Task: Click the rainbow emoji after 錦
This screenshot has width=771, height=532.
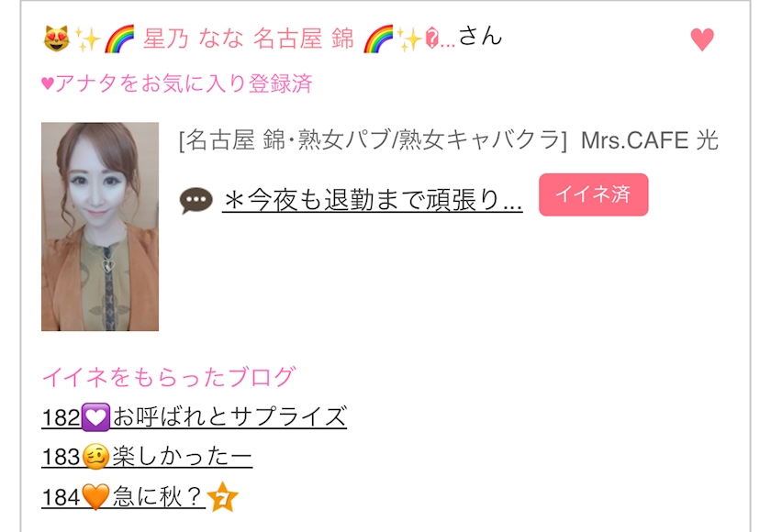Action: (x=378, y=39)
